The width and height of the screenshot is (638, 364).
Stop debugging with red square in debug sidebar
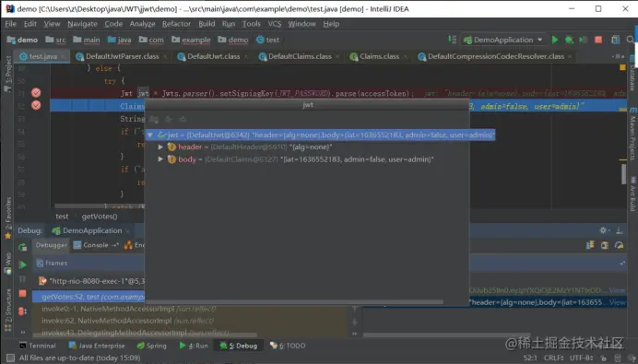(23, 293)
